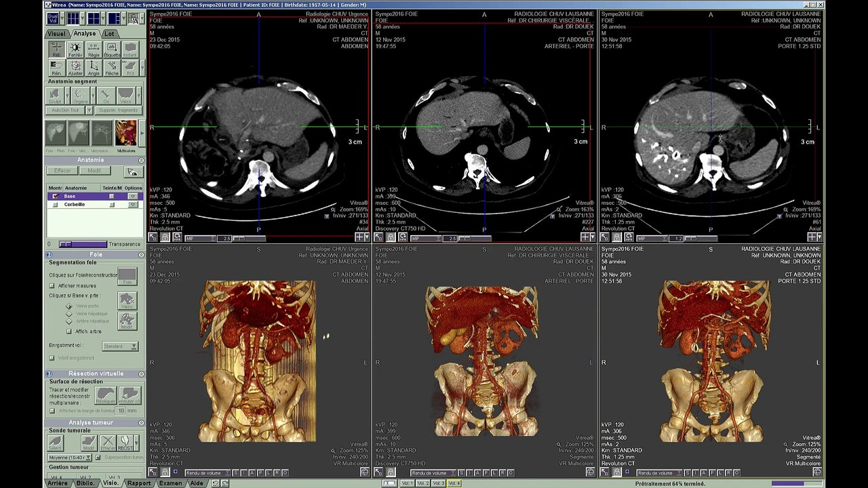
Task: Click the Foie segmentation button icon
Action: [x=127, y=276]
